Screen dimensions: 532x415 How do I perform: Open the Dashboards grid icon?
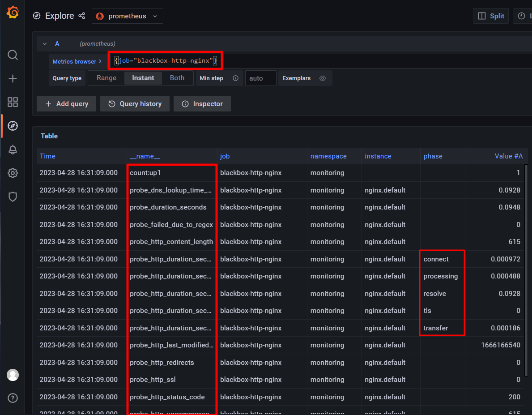[x=13, y=102]
